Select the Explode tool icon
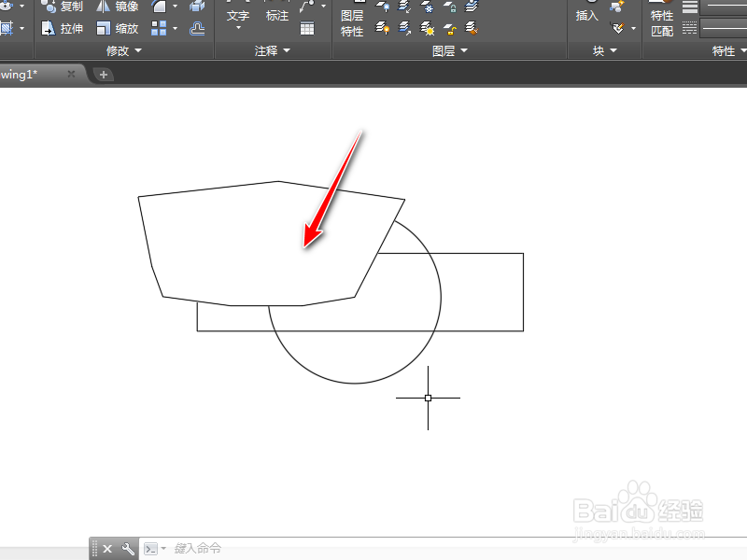This screenshot has height=560, width=747. [x=197, y=7]
